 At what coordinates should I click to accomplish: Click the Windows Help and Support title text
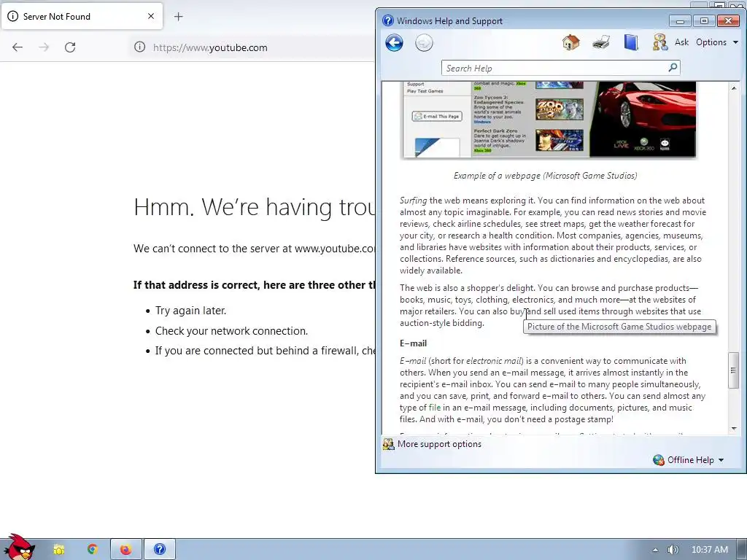tap(449, 21)
